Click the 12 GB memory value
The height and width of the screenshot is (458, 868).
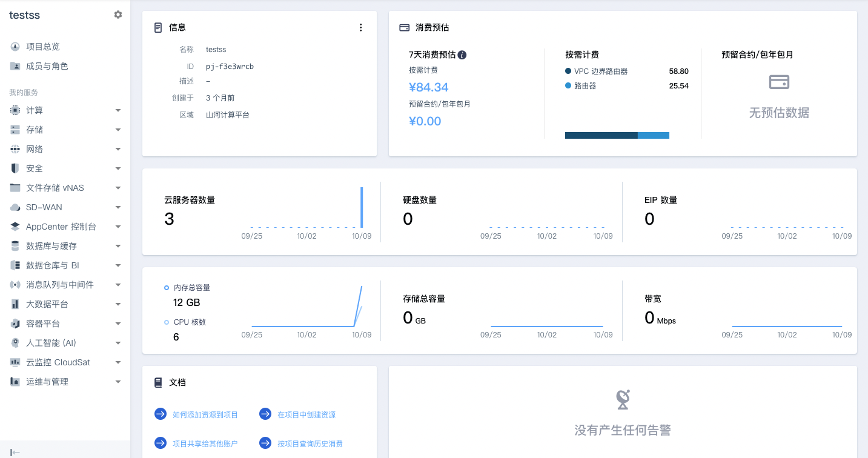[x=187, y=302]
